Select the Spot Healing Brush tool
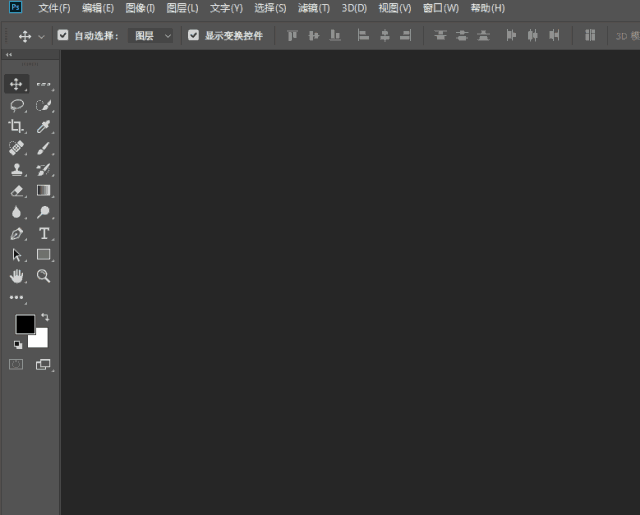The width and height of the screenshot is (640, 515). 16,148
